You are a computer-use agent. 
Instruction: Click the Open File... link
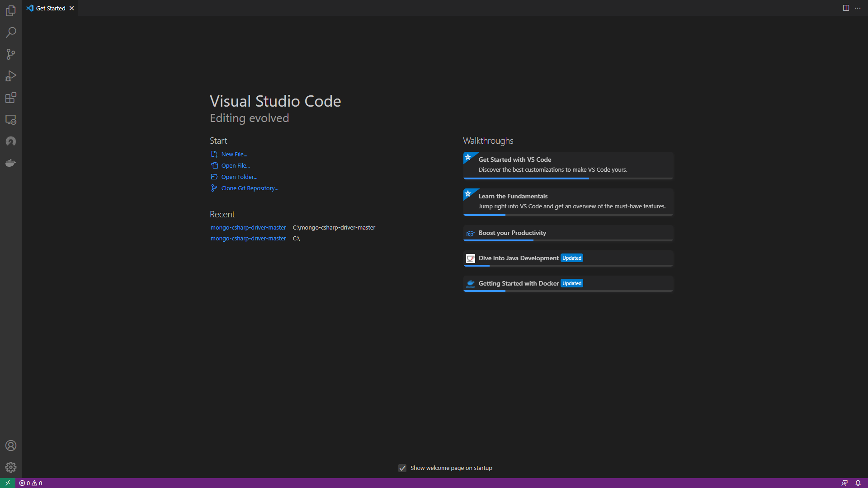click(x=236, y=166)
